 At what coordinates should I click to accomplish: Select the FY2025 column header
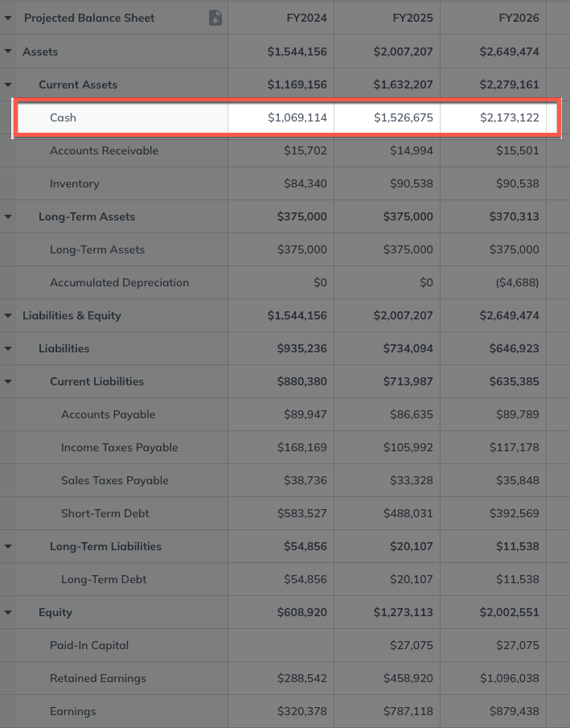(x=412, y=19)
